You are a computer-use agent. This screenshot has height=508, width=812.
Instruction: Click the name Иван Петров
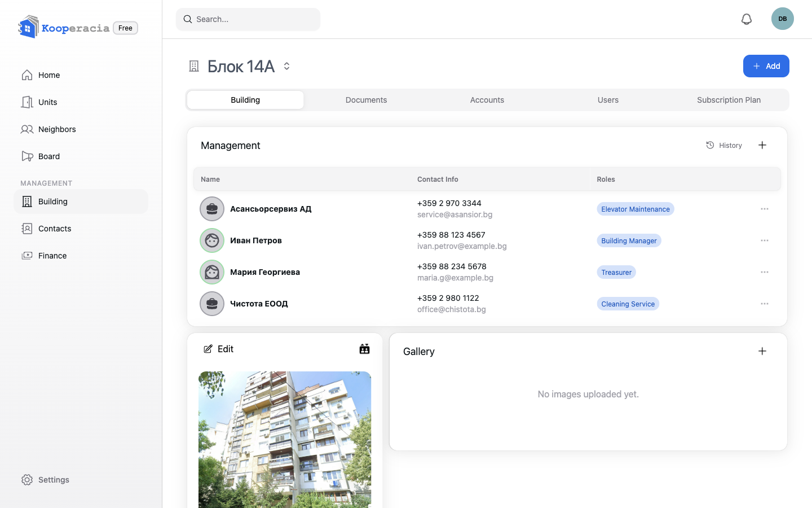coord(256,240)
